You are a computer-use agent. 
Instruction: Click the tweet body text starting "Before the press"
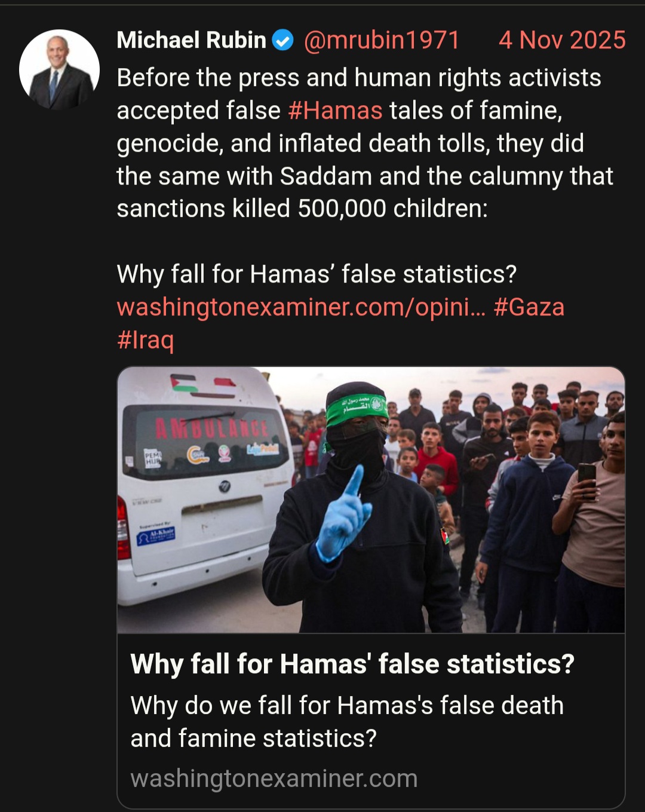[365, 143]
